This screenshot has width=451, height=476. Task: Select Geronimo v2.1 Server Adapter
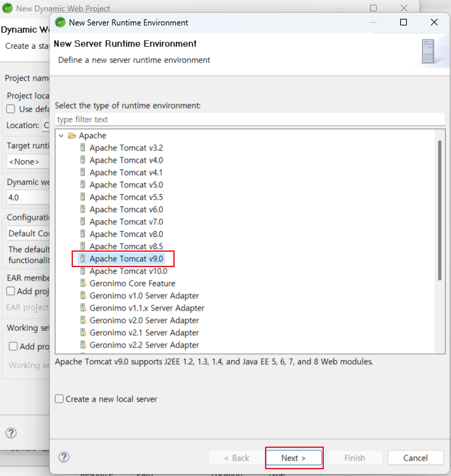(x=144, y=333)
